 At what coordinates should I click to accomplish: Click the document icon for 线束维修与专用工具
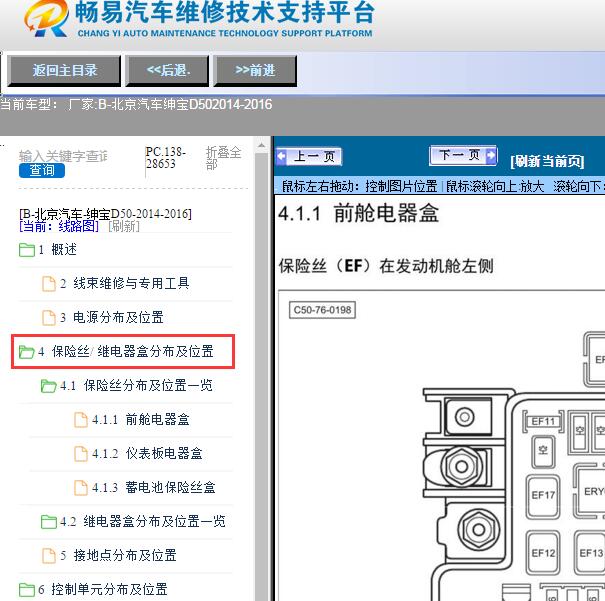tap(49, 284)
